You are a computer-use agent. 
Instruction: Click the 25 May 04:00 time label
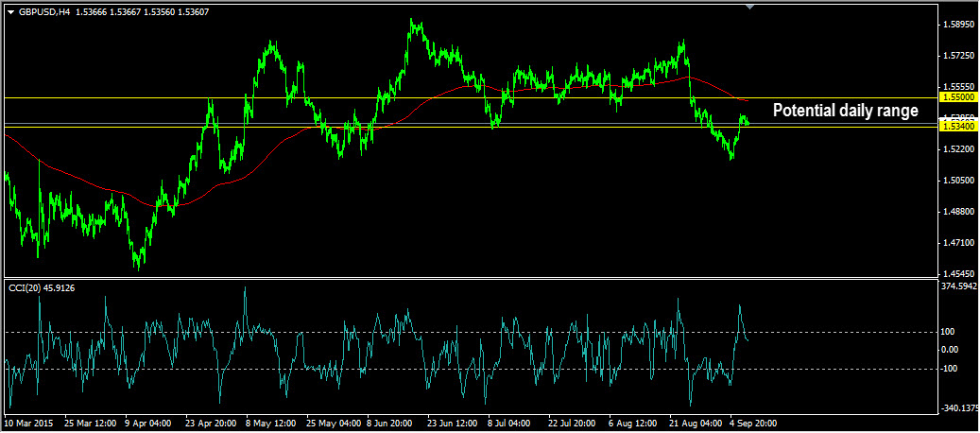333,423
